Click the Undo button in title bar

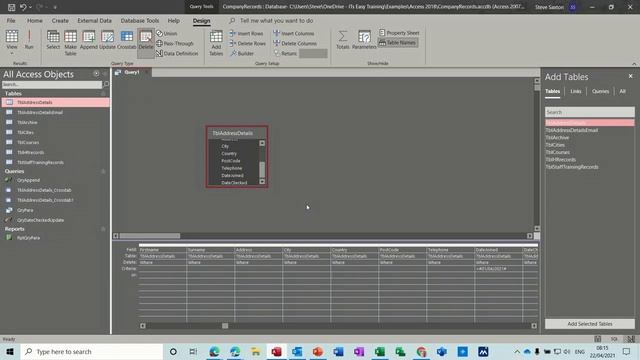(x=23, y=7)
